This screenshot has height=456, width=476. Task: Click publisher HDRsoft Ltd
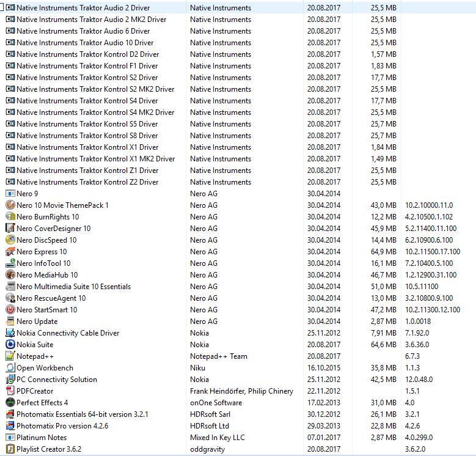(x=210, y=425)
